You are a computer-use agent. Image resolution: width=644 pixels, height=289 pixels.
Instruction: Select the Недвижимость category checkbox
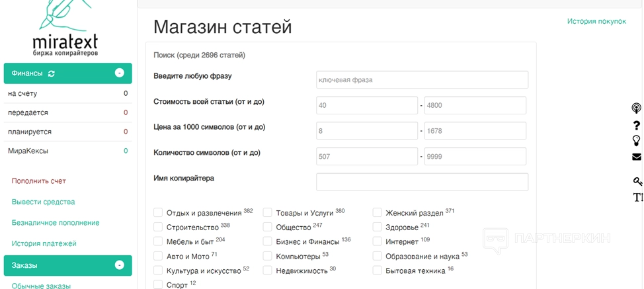[268, 270]
